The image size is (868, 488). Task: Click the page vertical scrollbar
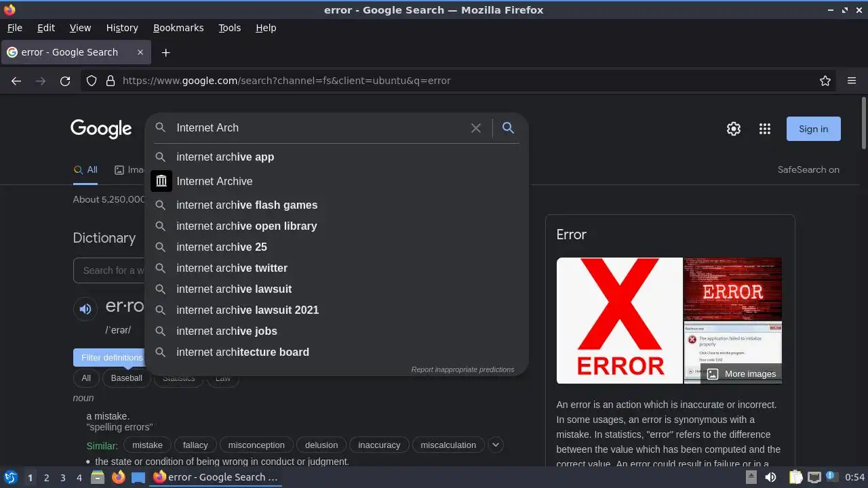point(863,123)
